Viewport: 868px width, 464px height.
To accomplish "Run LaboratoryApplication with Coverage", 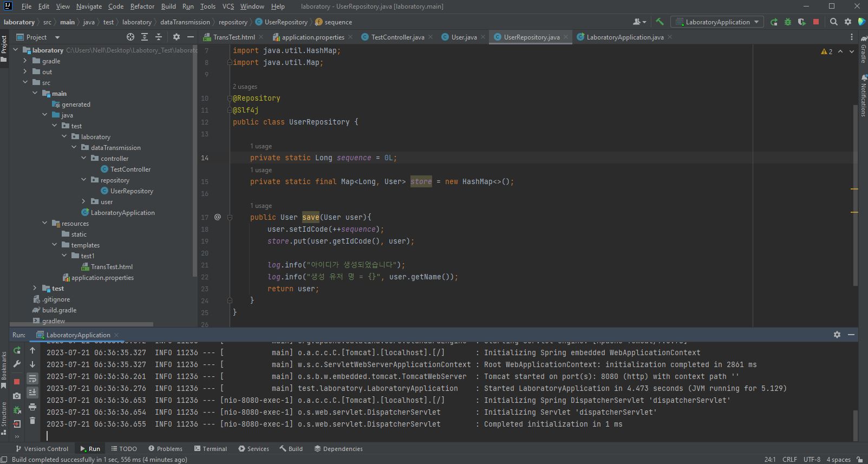I will [802, 22].
